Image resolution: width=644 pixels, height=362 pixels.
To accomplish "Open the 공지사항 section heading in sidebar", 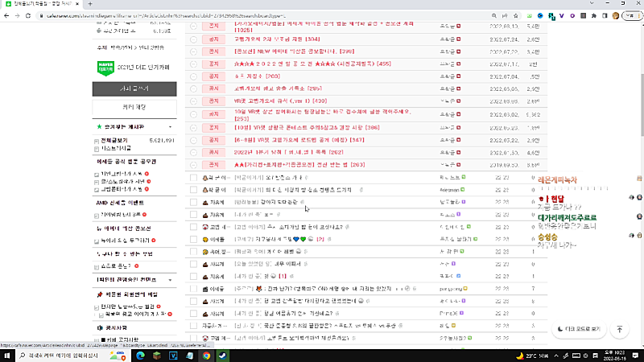I will point(116,328).
